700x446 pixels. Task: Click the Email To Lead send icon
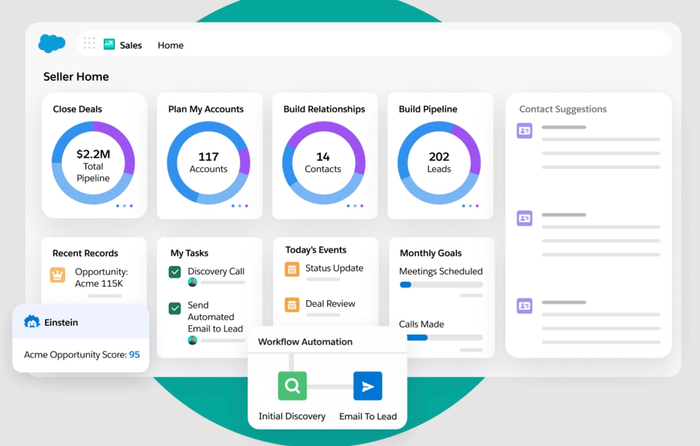tap(368, 386)
